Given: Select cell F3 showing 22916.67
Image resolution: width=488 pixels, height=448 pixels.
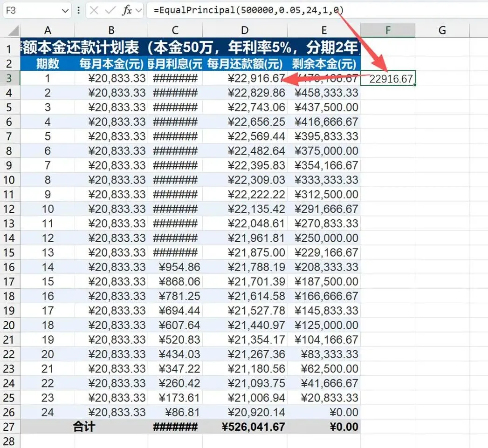Looking at the screenshot, I should coord(387,78).
